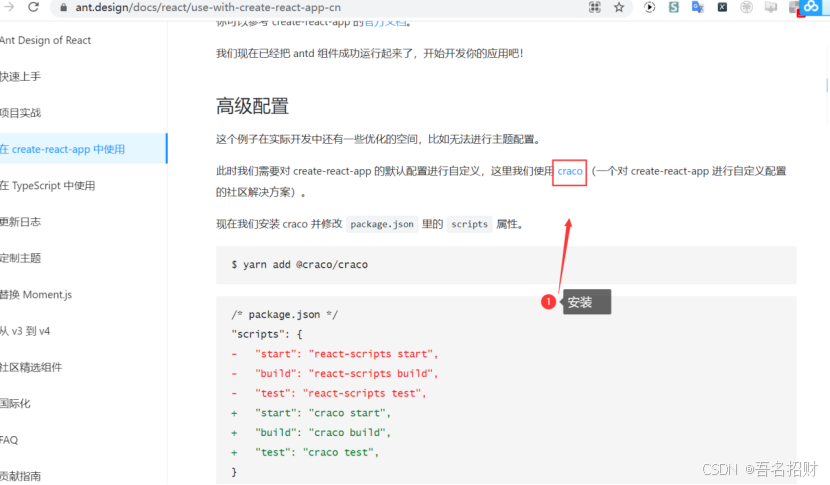Click the added "craco test" line
The height and width of the screenshot is (485, 830).
[305, 452]
